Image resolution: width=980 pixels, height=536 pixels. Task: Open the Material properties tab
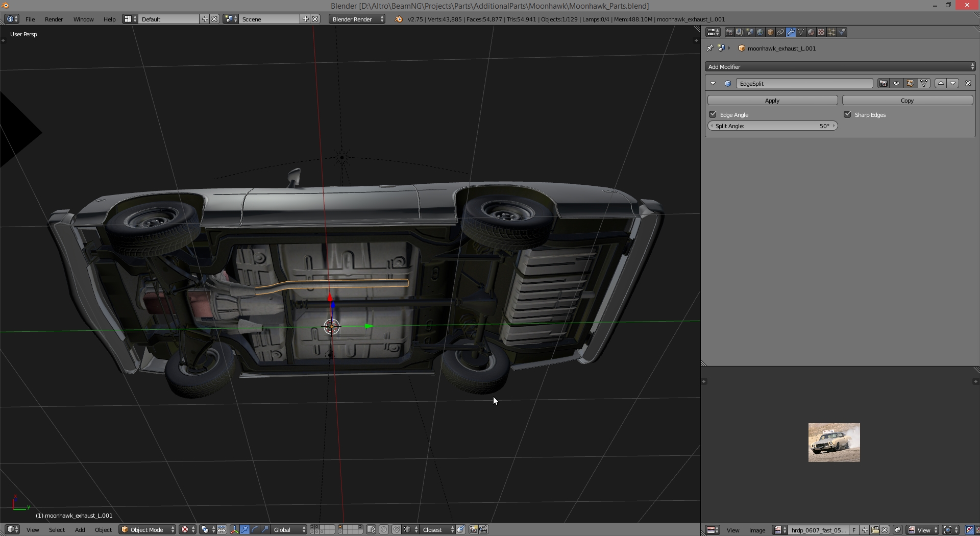pyautogui.click(x=811, y=32)
